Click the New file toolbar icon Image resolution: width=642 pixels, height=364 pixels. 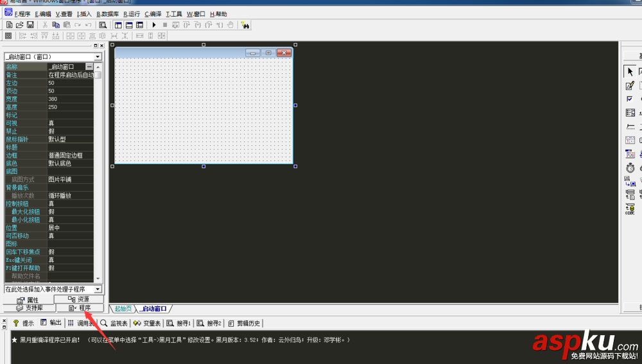9,25
